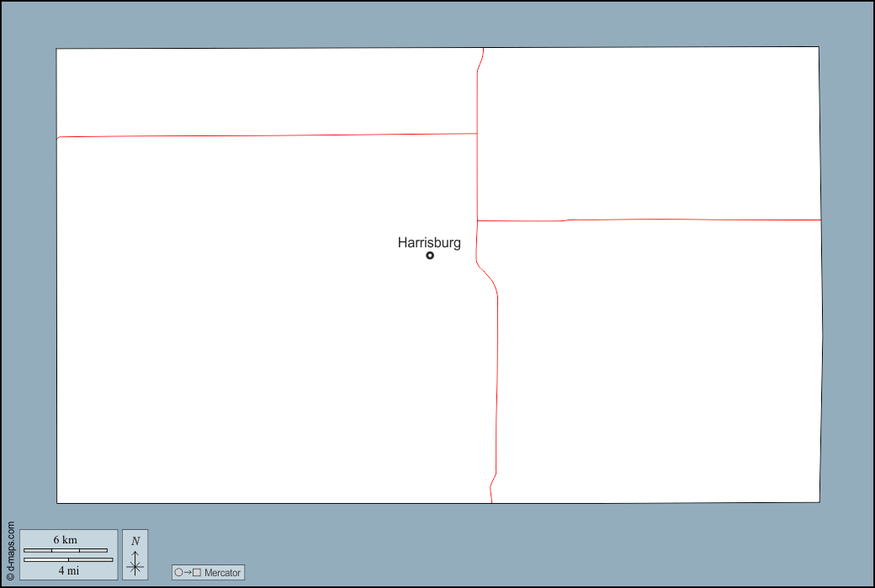Click the miles scale bar
Screen dimensions: 875x588
68,559
